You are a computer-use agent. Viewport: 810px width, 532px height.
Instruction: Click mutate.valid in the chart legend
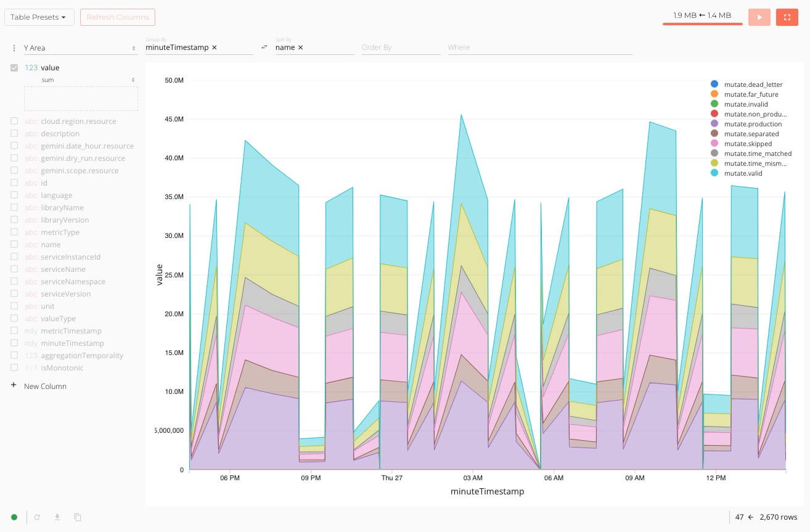coord(743,173)
